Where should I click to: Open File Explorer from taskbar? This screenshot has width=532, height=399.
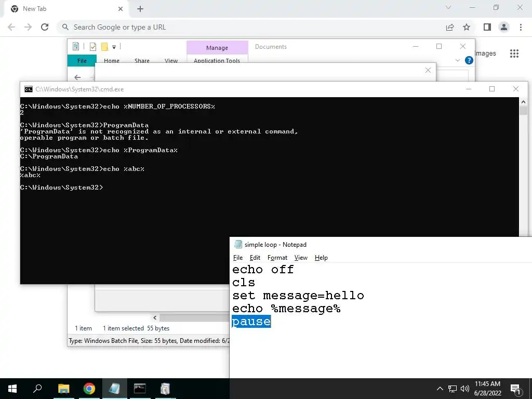point(63,389)
